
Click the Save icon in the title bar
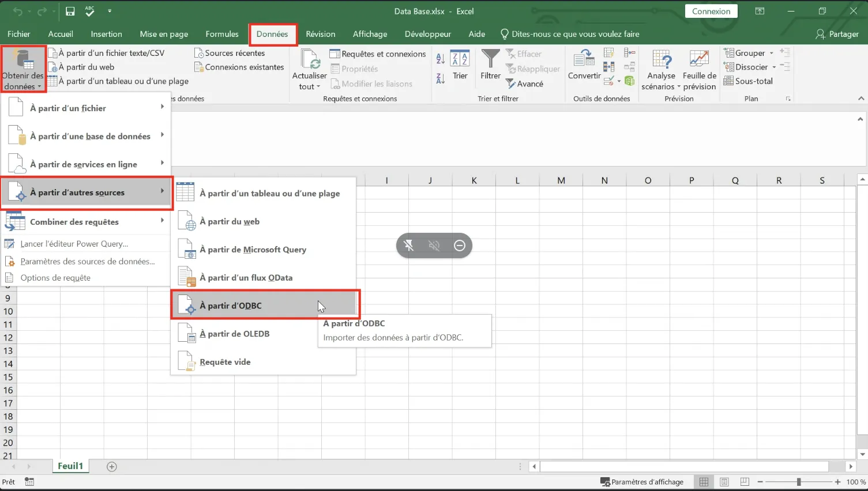(x=70, y=11)
